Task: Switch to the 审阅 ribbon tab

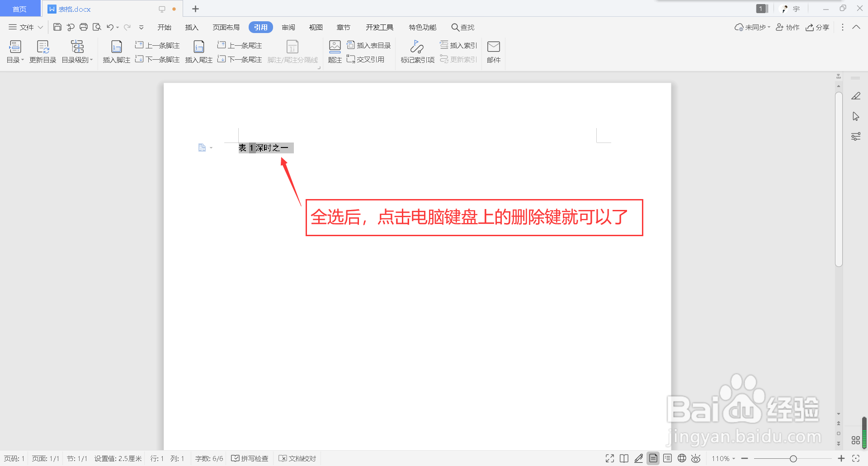Action: 288,27
